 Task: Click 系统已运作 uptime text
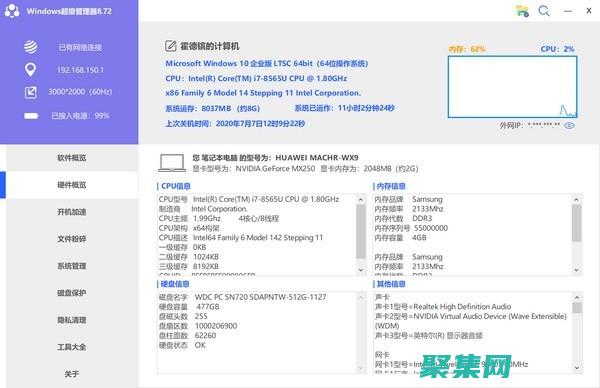[x=344, y=108]
